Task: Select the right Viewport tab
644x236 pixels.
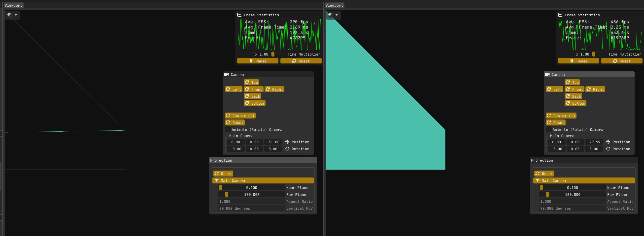Action: click(334, 5)
